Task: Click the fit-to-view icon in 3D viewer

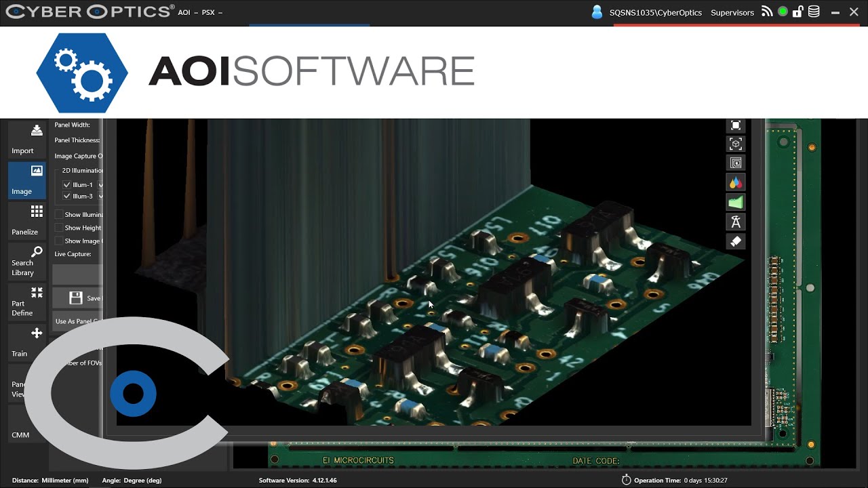Action: pyautogui.click(x=735, y=125)
